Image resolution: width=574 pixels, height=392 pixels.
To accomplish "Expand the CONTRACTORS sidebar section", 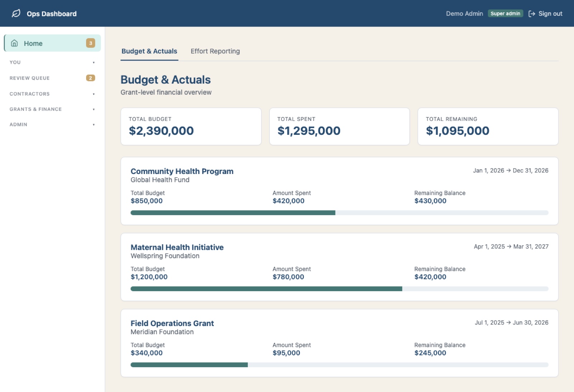I will (52, 94).
